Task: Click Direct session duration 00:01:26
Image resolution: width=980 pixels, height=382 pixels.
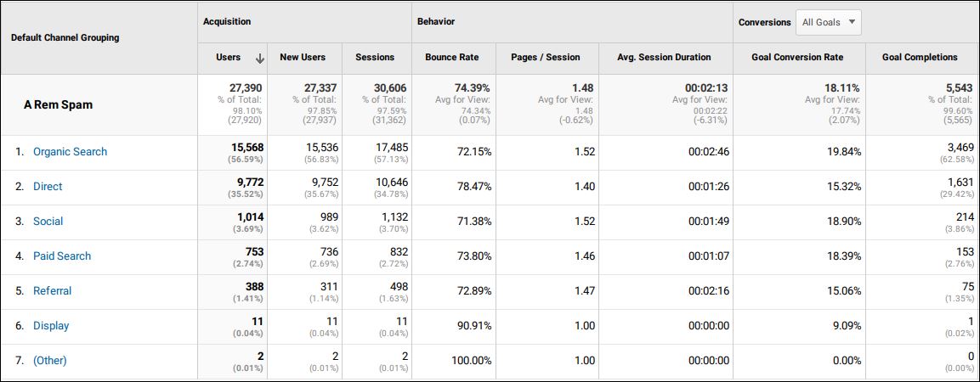Action: click(709, 187)
